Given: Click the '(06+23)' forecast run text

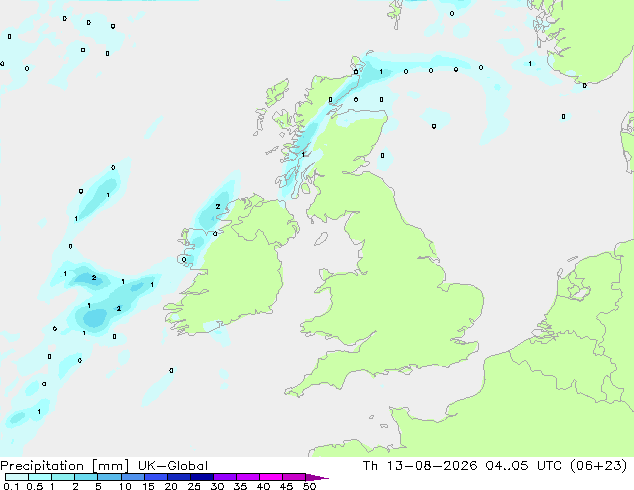Looking at the screenshot, I should click(598, 466).
